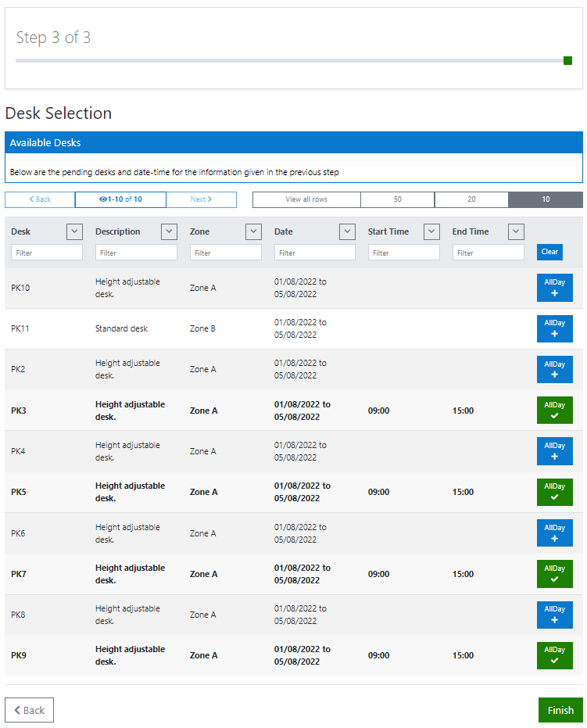Click the green Finish button

click(x=560, y=710)
